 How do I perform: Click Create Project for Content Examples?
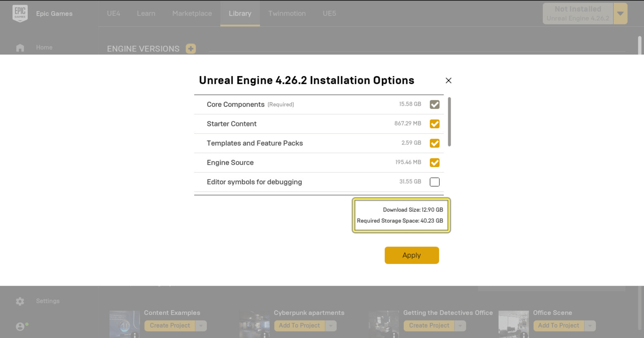click(170, 326)
